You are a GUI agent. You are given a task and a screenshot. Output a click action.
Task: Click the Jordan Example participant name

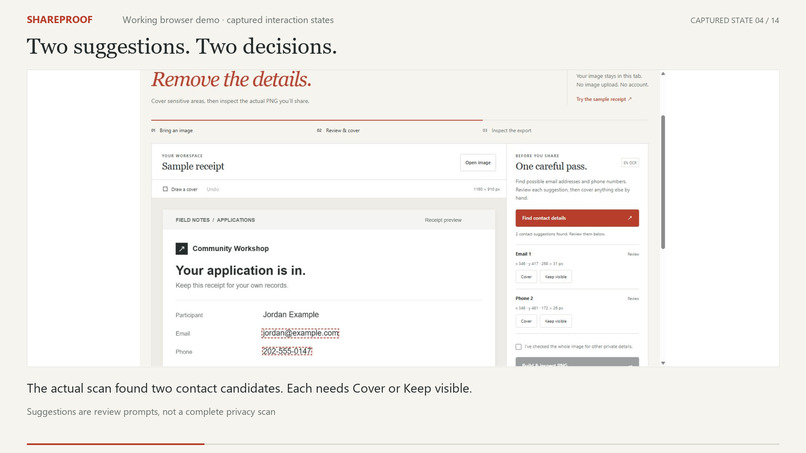pyautogui.click(x=291, y=315)
